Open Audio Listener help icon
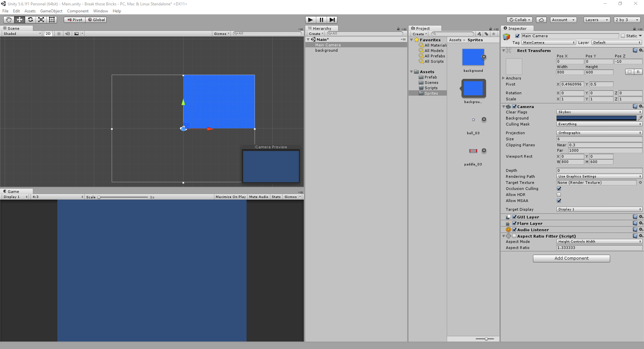644x349 pixels. click(x=635, y=230)
